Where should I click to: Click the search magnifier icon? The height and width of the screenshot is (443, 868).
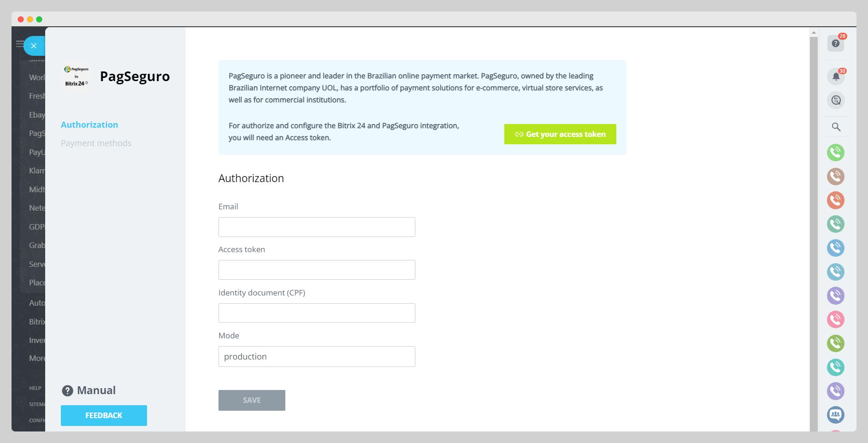835,127
